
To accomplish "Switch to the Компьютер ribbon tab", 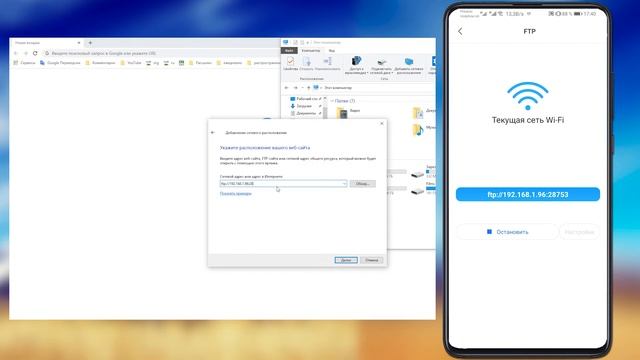I will pos(311,51).
